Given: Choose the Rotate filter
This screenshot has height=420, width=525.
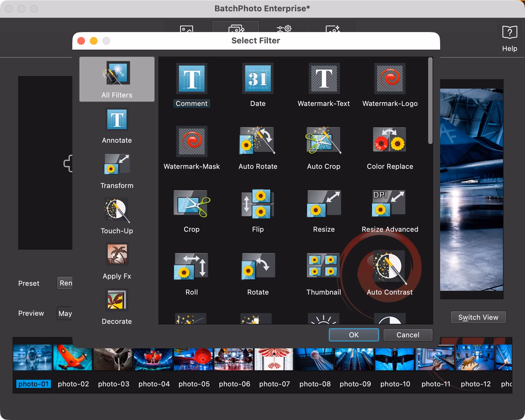Looking at the screenshot, I should (258, 267).
